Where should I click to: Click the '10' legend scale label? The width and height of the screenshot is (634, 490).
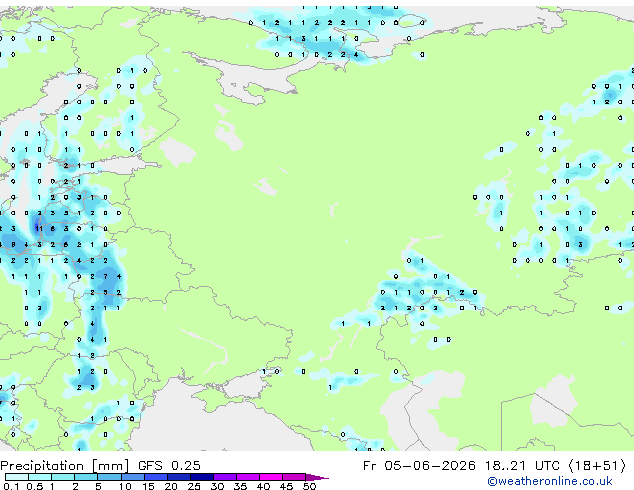[x=125, y=486]
